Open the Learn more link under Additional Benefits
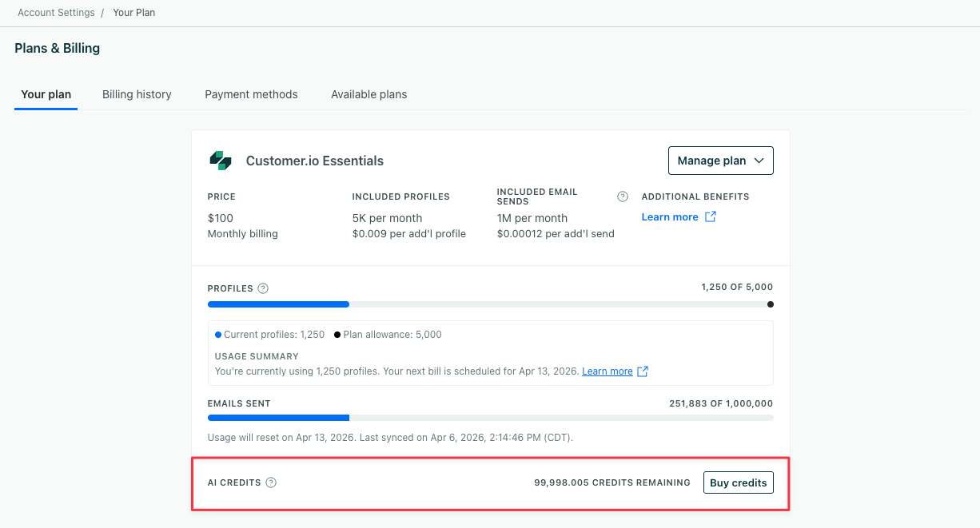The image size is (980, 528). point(670,216)
